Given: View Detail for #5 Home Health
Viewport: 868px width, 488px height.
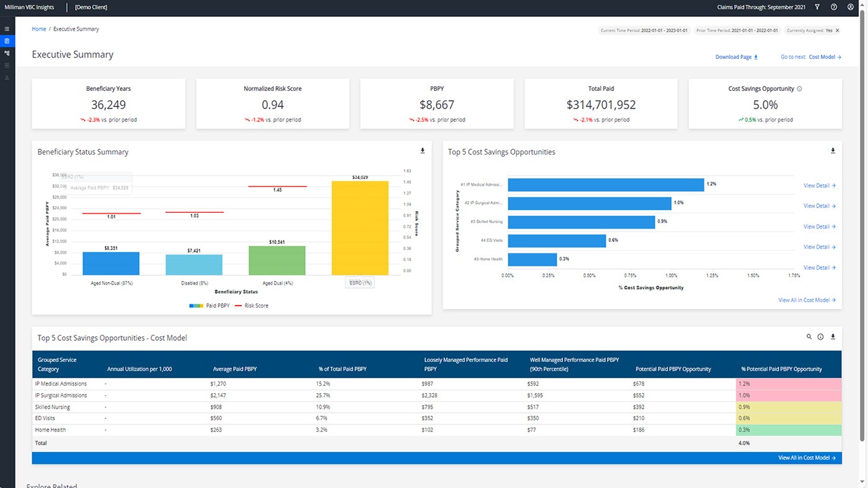Looking at the screenshot, I should (x=820, y=268).
